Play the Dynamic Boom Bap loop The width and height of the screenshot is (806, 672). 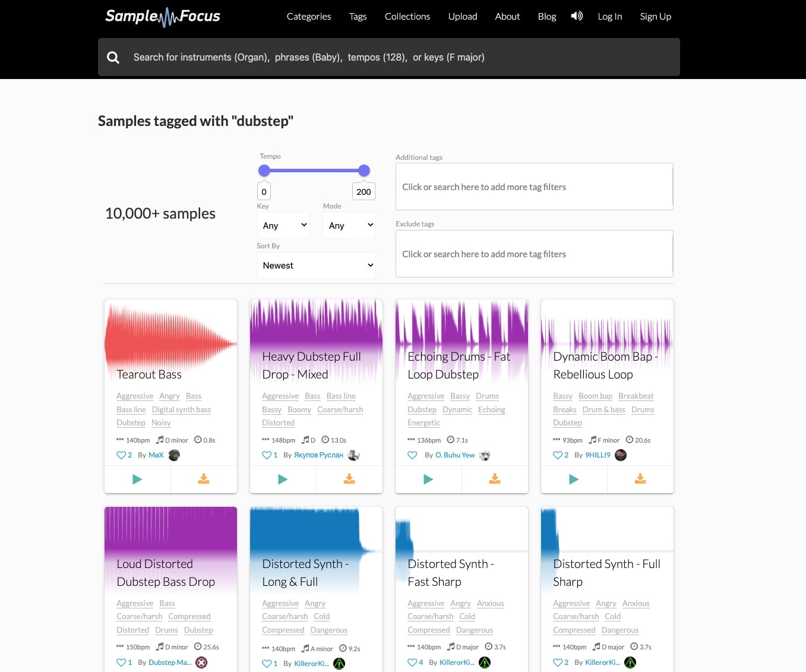574,479
